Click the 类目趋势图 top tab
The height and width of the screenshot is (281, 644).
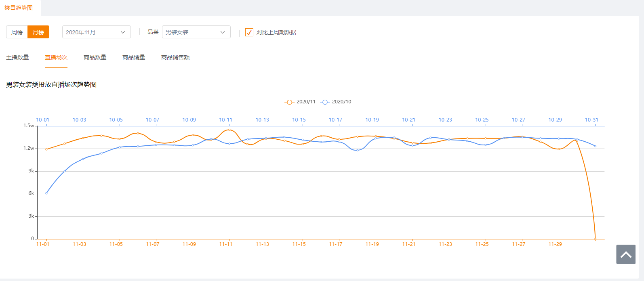[19, 8]
